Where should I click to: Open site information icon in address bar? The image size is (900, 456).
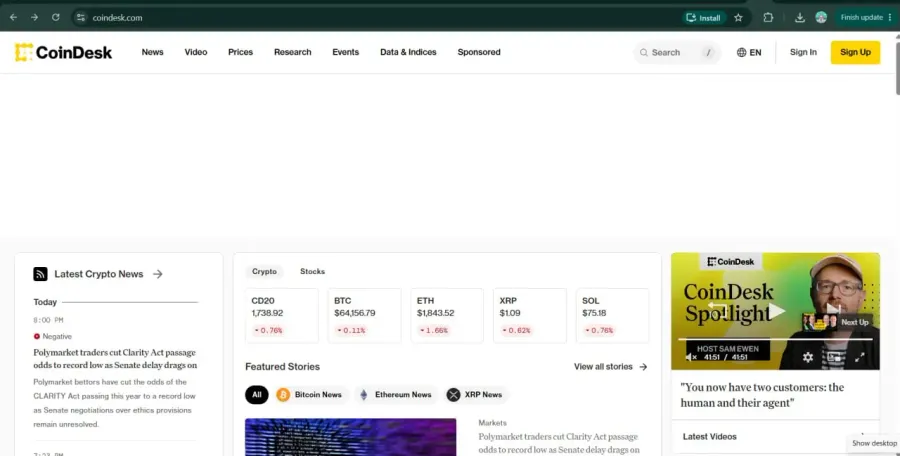(x=81, y=17)
